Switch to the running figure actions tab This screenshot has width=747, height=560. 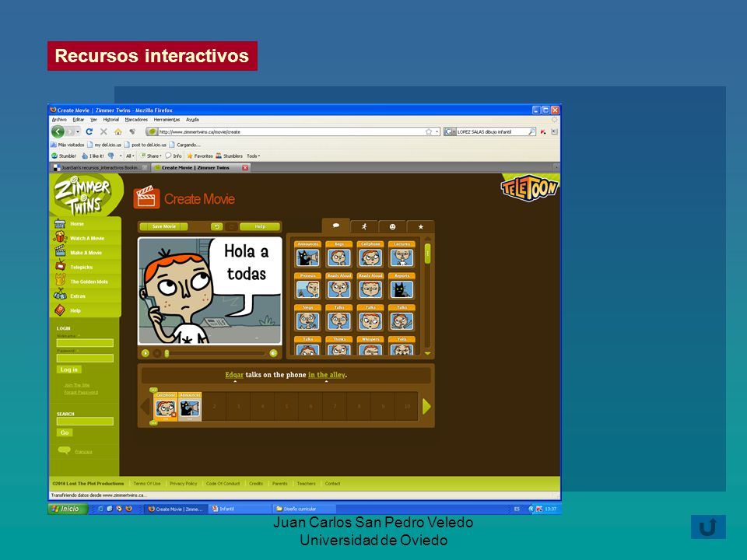364,226
